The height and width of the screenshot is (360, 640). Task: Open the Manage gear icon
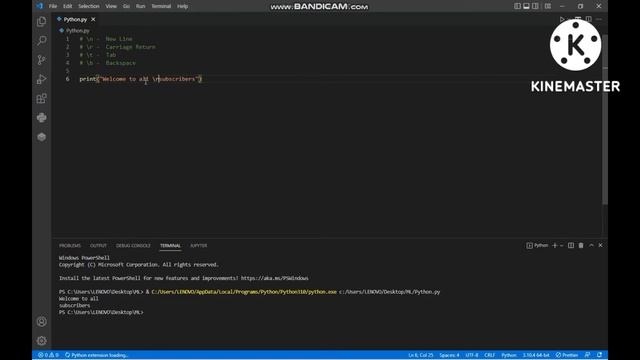[x=42, y=340]
